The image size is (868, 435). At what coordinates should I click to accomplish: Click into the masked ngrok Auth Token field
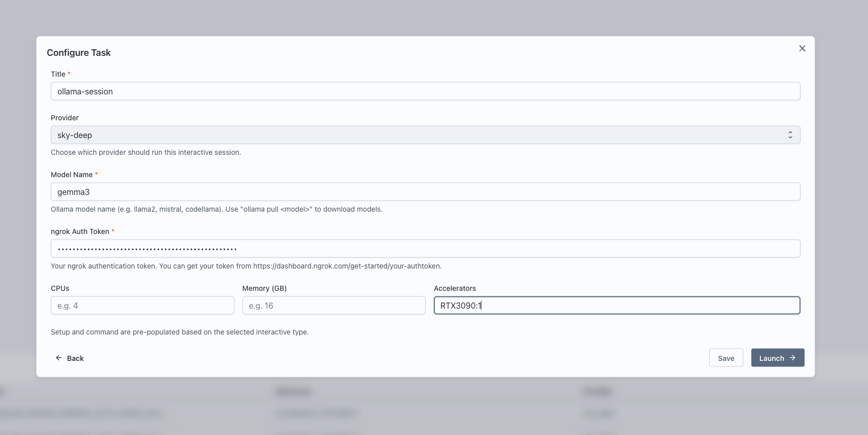425,249
